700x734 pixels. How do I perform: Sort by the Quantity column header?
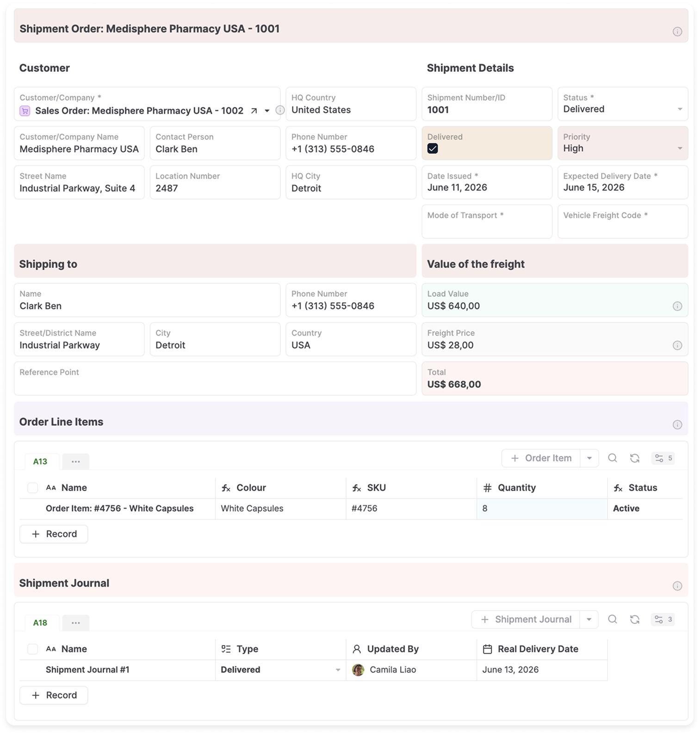pos(542,488)
